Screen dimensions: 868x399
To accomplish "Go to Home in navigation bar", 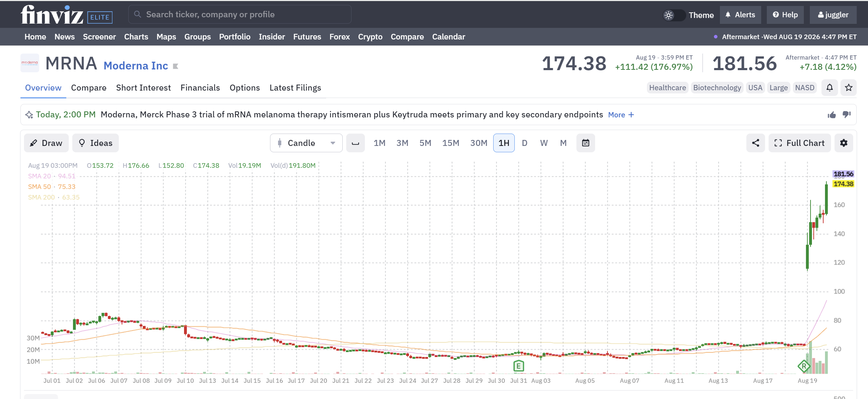I will pos(35,37).
